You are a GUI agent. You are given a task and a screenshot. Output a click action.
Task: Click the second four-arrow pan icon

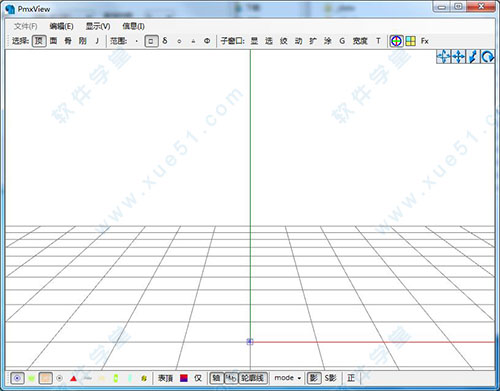(x=458, y=57)
